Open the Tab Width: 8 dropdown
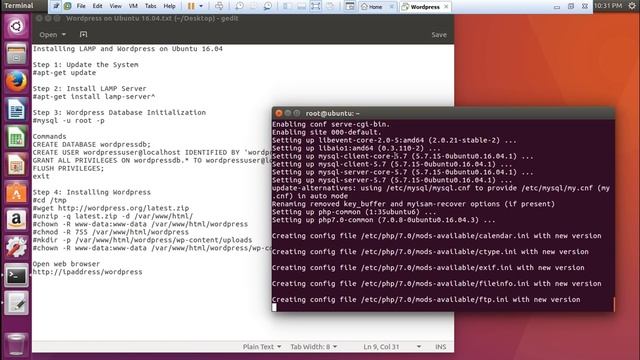This screenshot has height=360, width=640. point(313,347)
